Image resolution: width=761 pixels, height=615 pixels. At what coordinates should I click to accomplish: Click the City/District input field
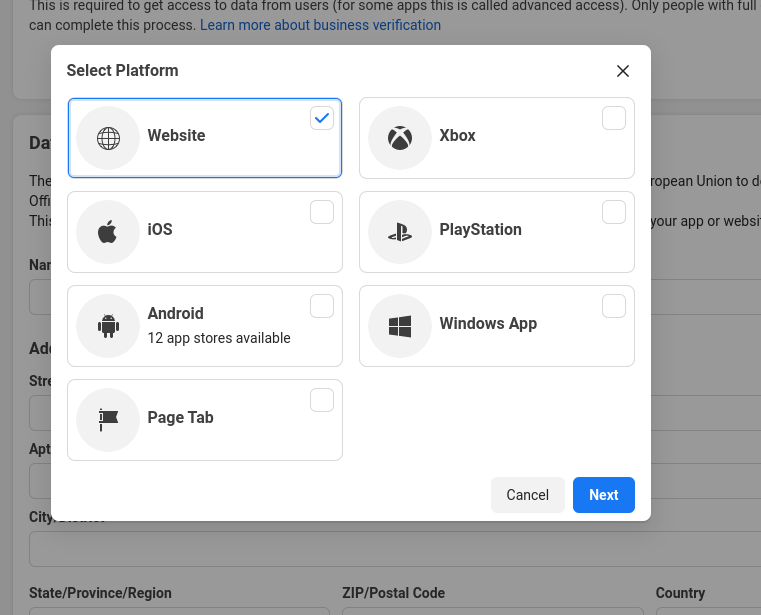pyautogui.click(x=390, y=549)
